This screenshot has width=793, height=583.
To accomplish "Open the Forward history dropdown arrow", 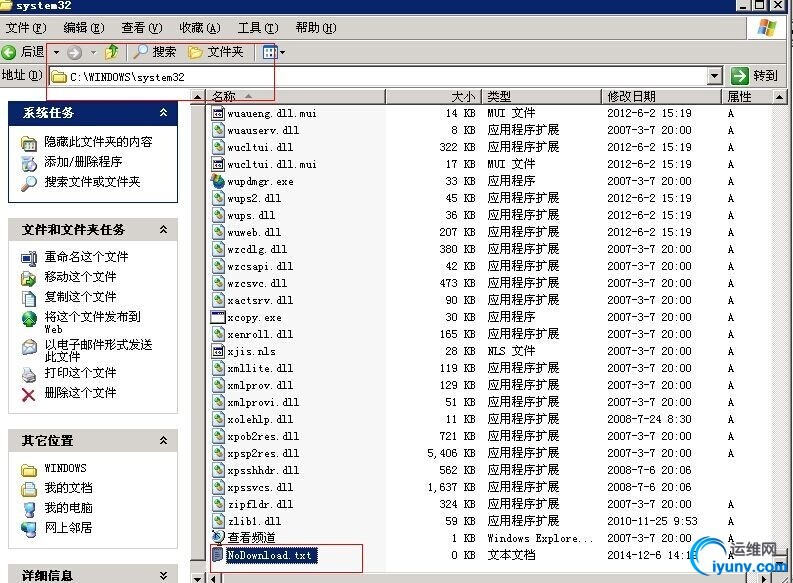I will pyautogui.click(x=94, y=52).
